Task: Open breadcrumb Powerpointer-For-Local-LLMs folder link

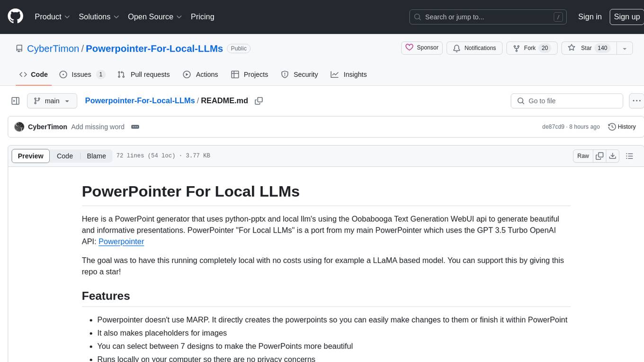Action: click(140, 100)
